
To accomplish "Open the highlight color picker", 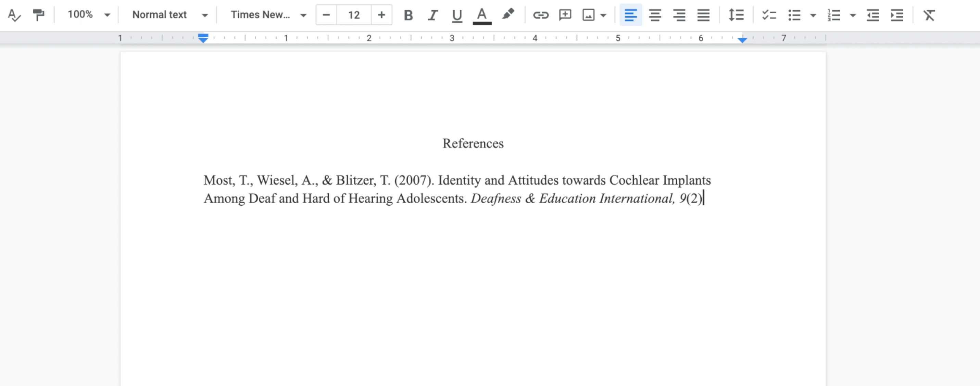I will click(x=508, y=15).
